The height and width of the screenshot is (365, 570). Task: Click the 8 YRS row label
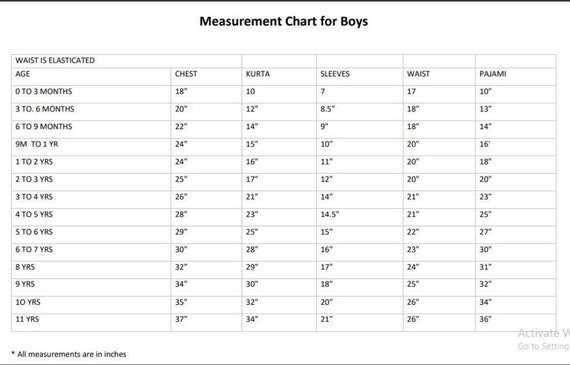click(25, 267)
